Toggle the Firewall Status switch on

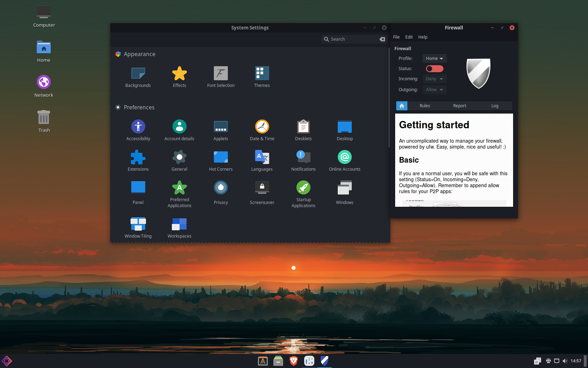(x=434, y=69)
